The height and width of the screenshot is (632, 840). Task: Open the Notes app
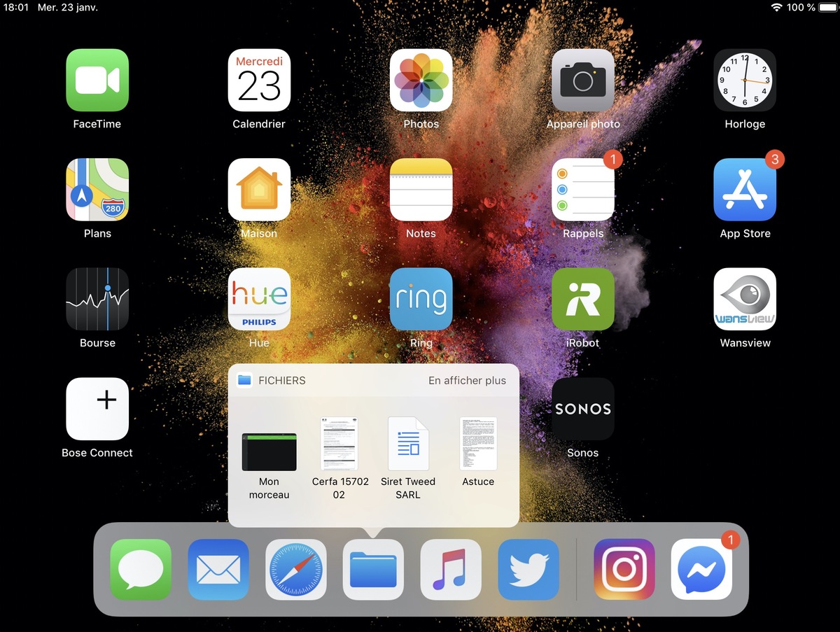coord(421,190)
